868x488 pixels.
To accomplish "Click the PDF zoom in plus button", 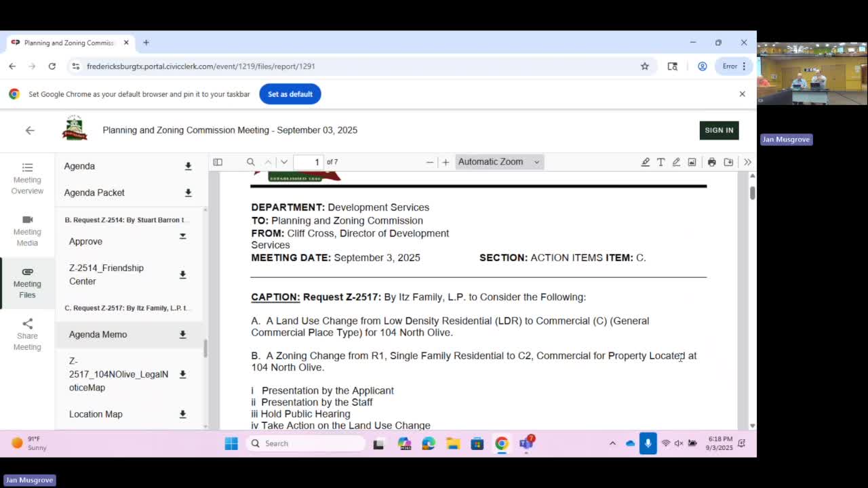I will click(446, 162).
